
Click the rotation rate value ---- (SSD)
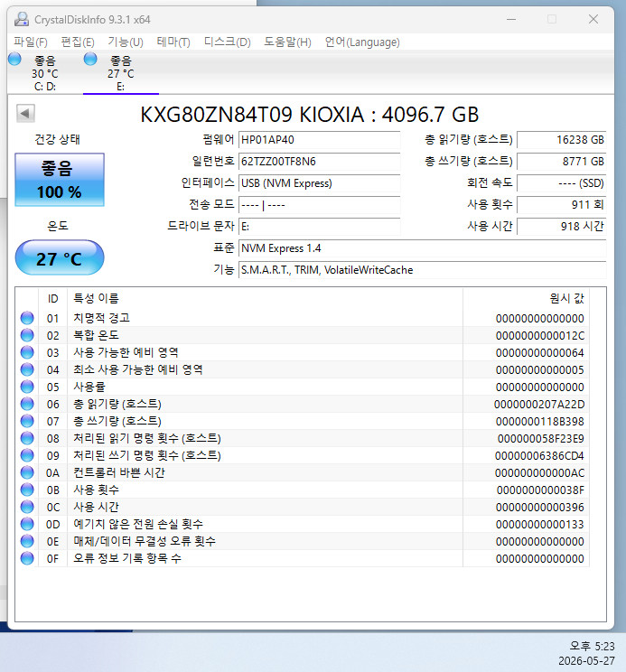(x=562, y=183)
